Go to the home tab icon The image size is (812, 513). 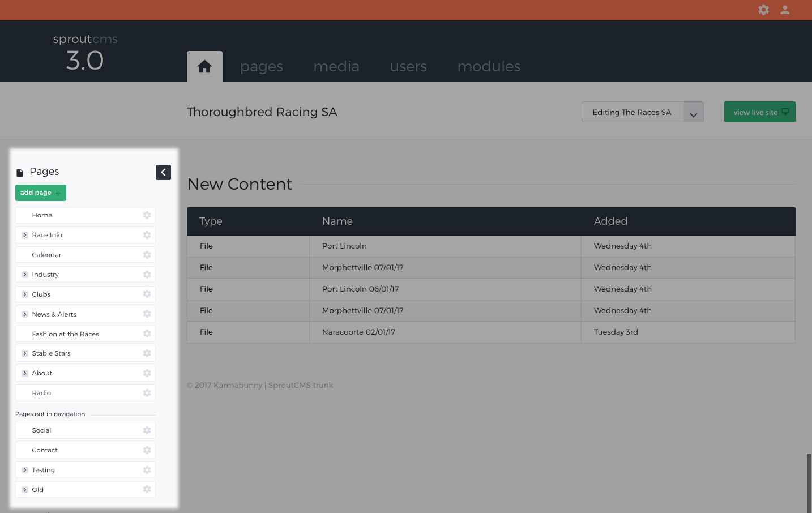(204, 66)
